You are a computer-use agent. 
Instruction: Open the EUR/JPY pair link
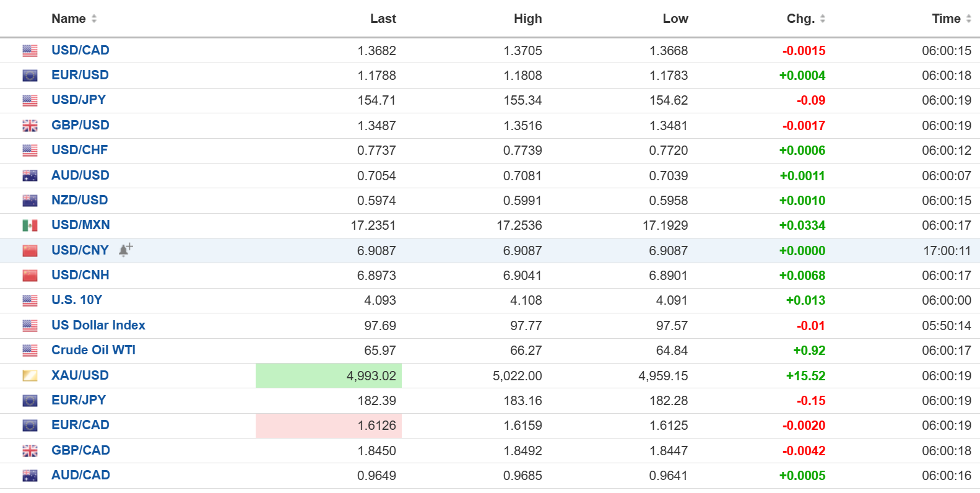click(79, 400)
